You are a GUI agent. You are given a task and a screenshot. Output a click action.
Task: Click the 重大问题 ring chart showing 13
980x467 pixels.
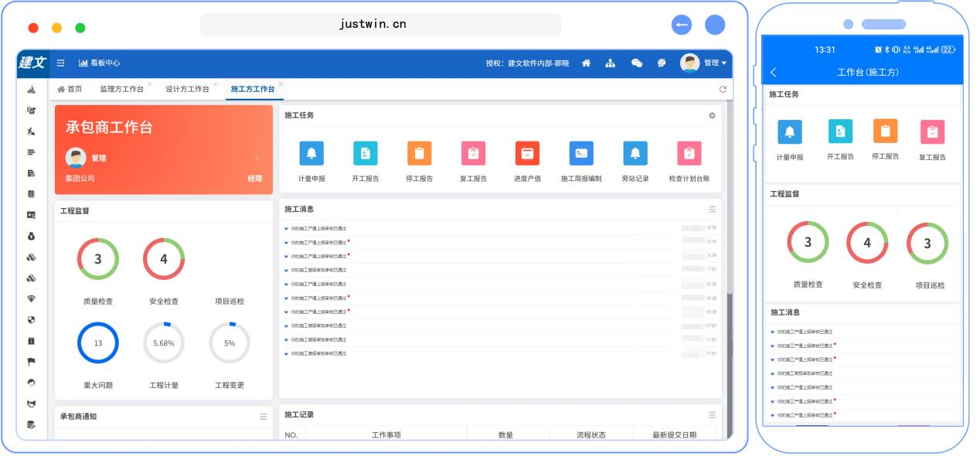98,343
